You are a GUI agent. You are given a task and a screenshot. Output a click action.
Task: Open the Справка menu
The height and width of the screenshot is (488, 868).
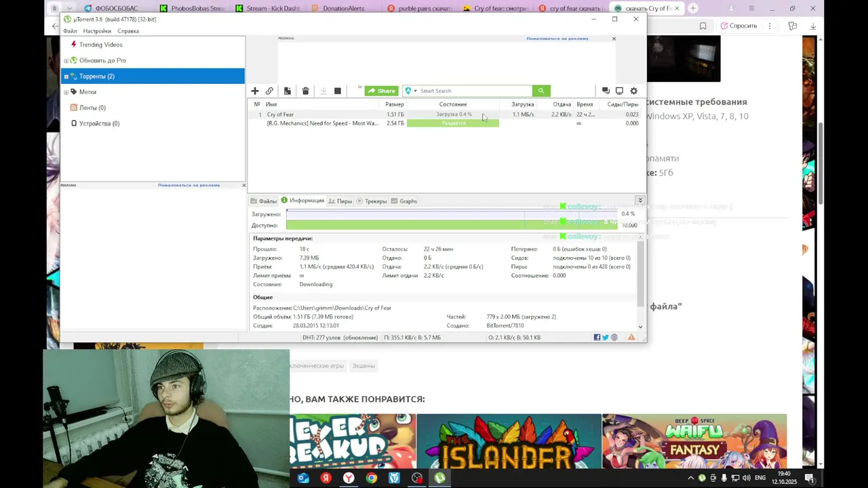pyautogui.click(x=128, y=31)
